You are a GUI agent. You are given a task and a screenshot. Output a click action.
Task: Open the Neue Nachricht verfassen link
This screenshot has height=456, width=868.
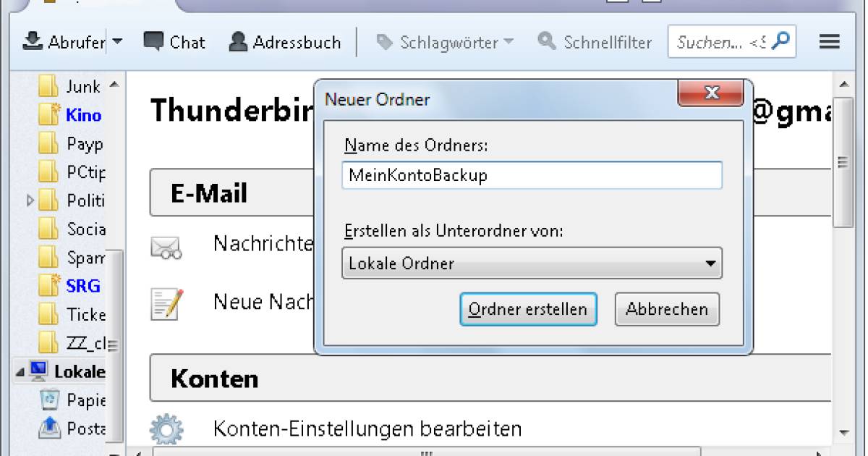click(263, 301)
